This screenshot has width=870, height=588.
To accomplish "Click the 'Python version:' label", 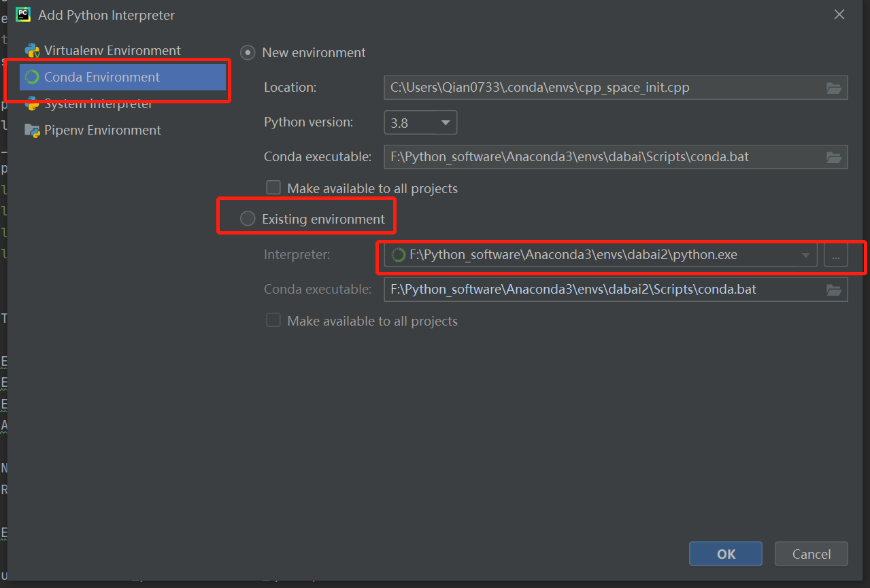I will (x=309, y=122).
